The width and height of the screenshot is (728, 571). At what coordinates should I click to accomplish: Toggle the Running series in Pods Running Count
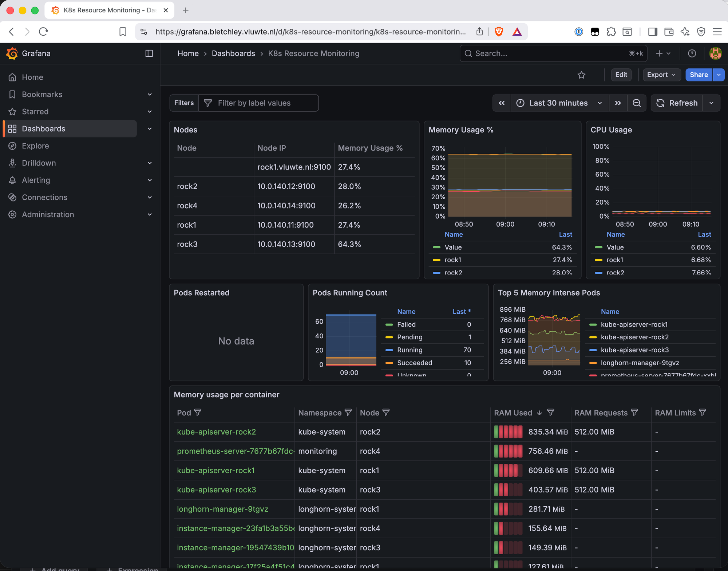coord(409,350)
